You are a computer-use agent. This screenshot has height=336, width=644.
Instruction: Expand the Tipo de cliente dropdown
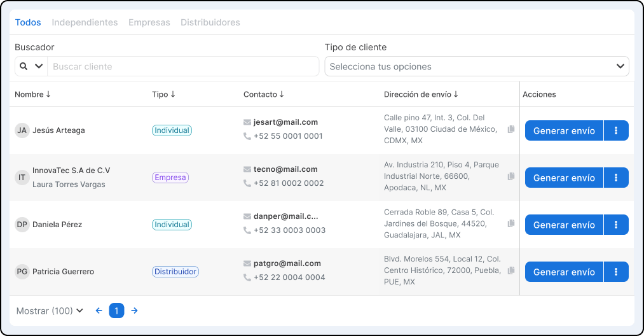pos(620,66)
